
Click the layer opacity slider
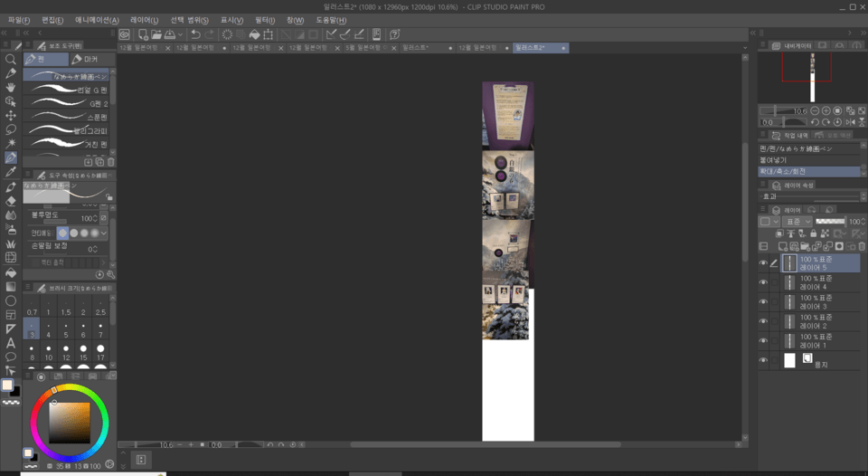click(x=830, y=221)
